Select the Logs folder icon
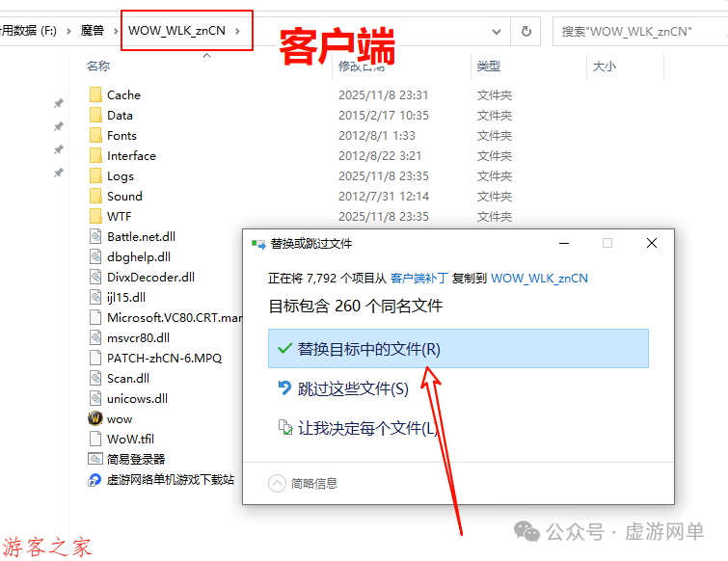Image resolution: width=728 pixels, height=561 pixels. point(95,175)
